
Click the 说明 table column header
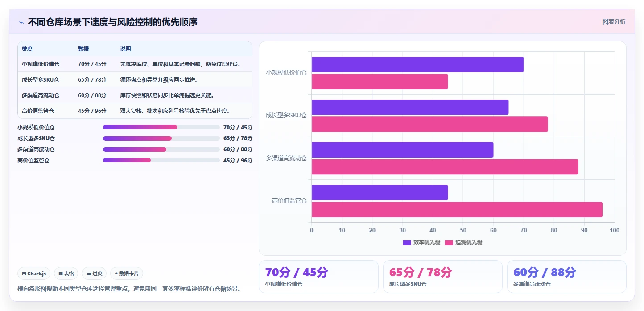[125, 49]
